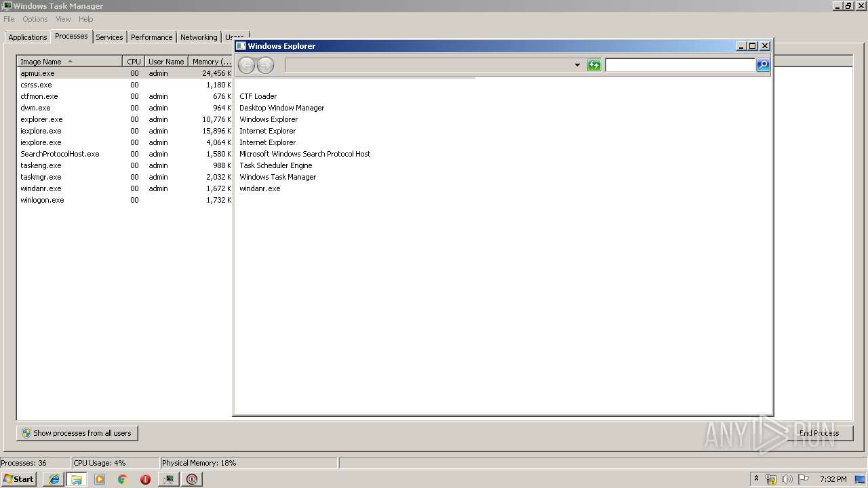868x488 pixels.
Task: Sort by the CPU column header
Action: [x=134, y=62]
